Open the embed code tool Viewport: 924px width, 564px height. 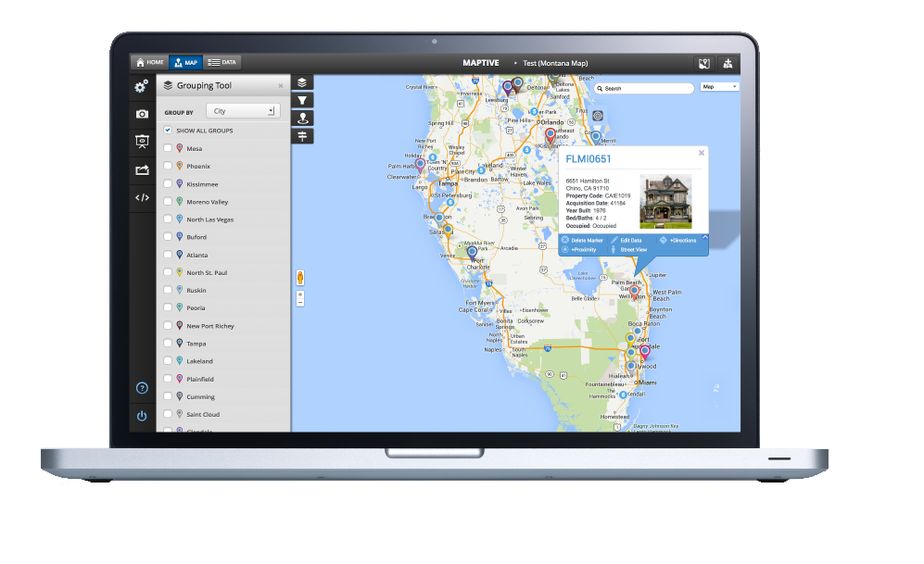point(141,197)
